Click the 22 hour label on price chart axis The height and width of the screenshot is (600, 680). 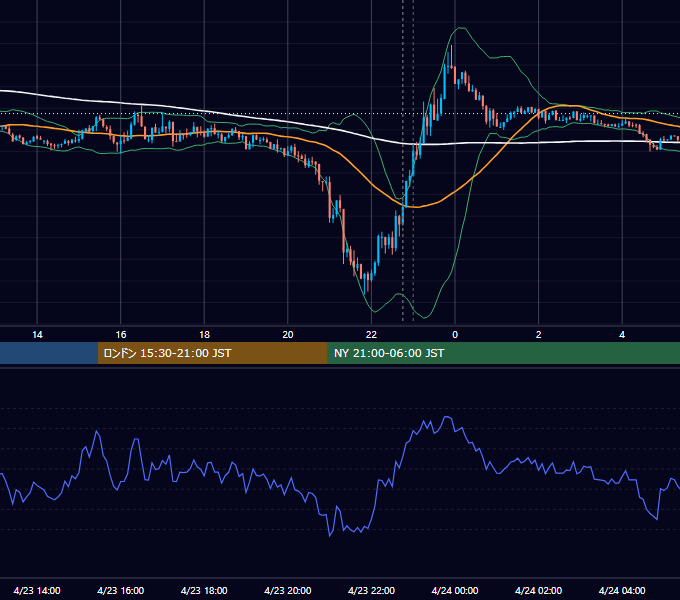(371, 335)
